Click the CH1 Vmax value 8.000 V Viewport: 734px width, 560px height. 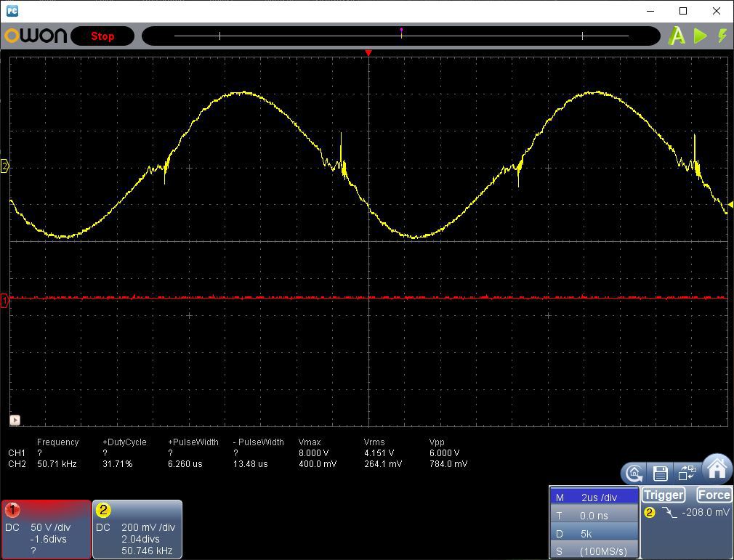point(314,453)
